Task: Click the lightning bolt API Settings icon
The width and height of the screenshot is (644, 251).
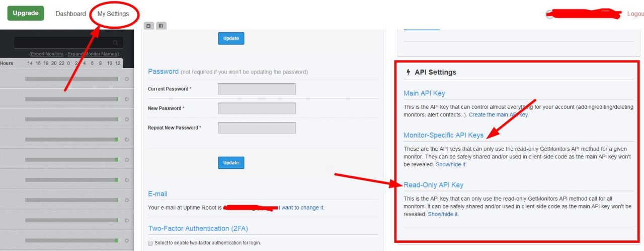Action: 408,72
